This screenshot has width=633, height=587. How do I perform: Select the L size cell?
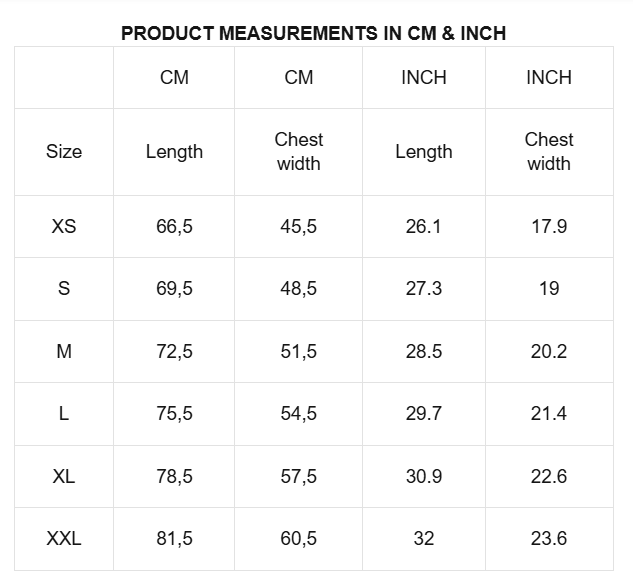(64, 414)
